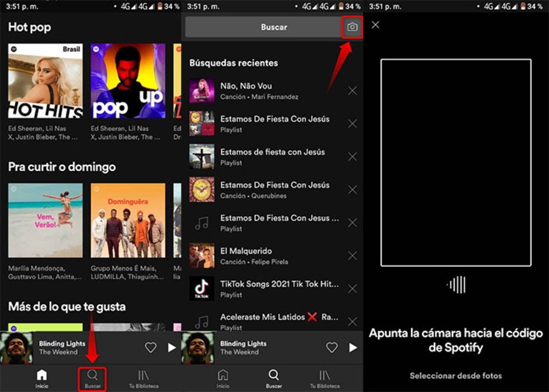Remove "Aceleraste Mis Latidos" from recent searches
Image resolution: width=549 pixels, height=392 pixels.
click(352, 322)
